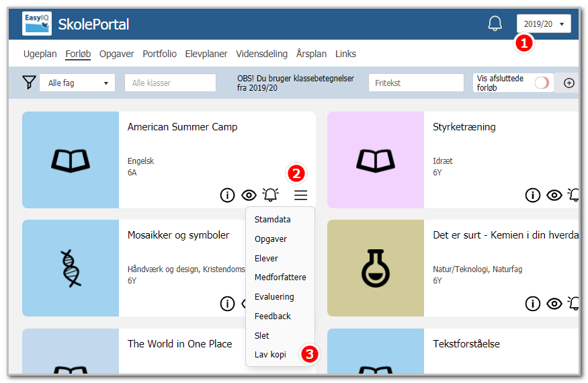Click the flask thumbnail of Det er surt
This screenshot has width=588, height=383.
376,268
